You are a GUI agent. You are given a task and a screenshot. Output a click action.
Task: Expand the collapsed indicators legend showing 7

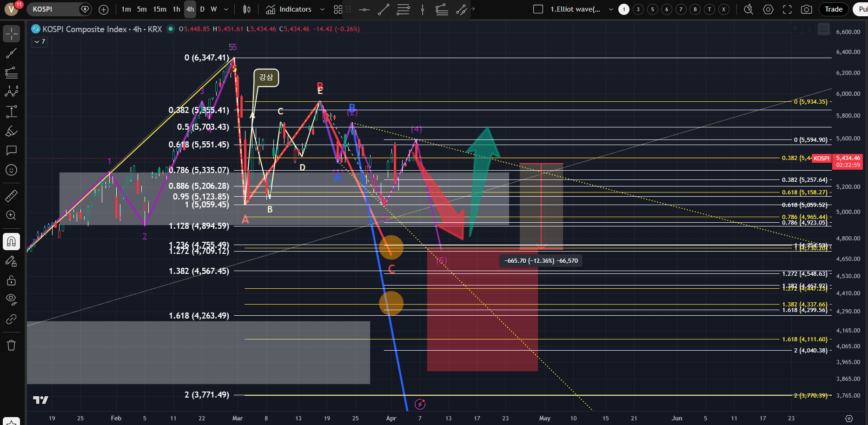point(40,42)
